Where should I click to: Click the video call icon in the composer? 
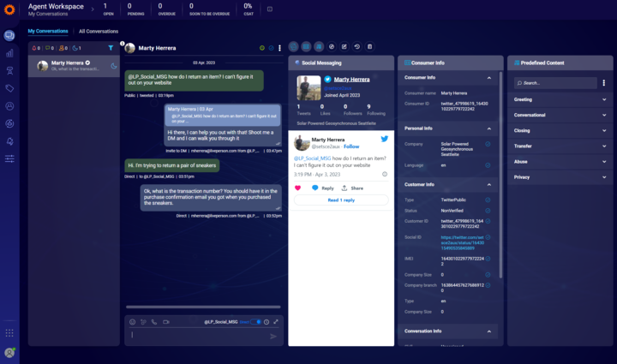pos(166,322)
